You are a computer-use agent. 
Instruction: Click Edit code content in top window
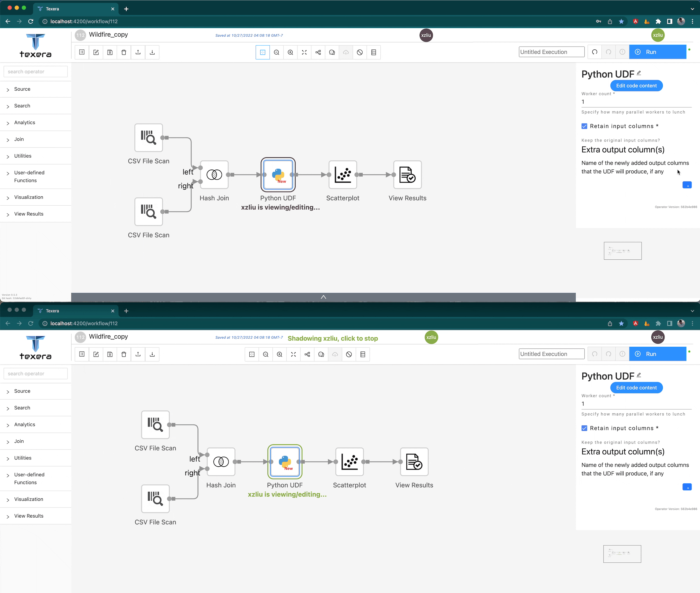click(636, 86)
